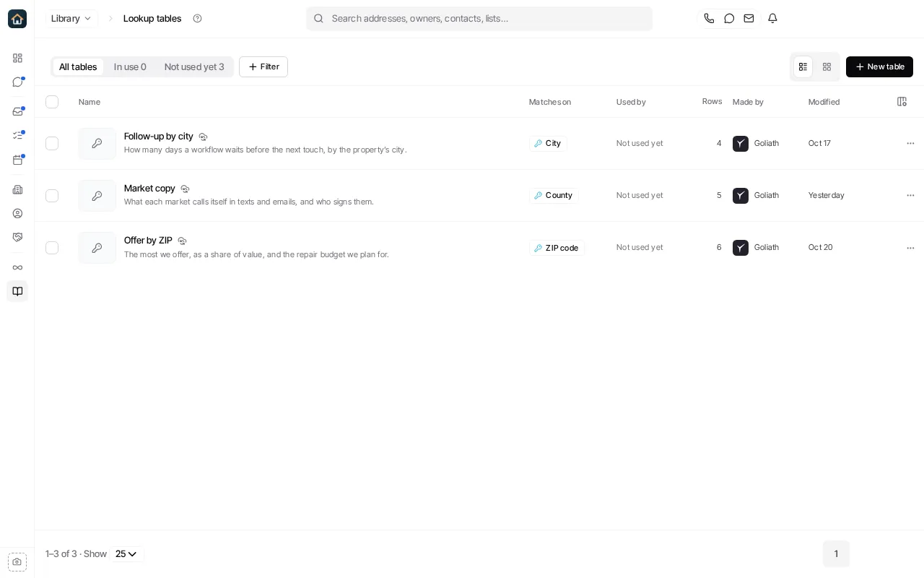
Task: Open the phone dialer icon
Action: 709,18
